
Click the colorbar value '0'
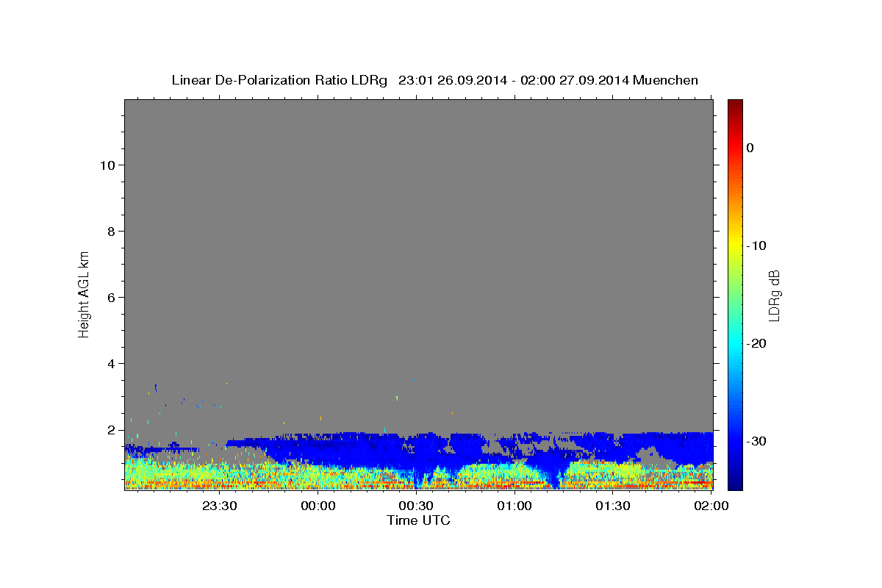(750, 148)
